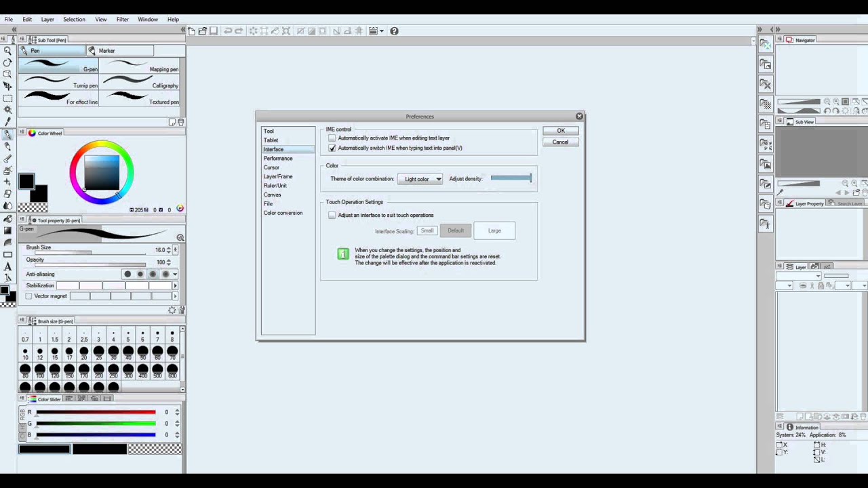Viewport: 868px width, 488px height.
Task: Select the Operation object tool
Action: click(7, 75)
